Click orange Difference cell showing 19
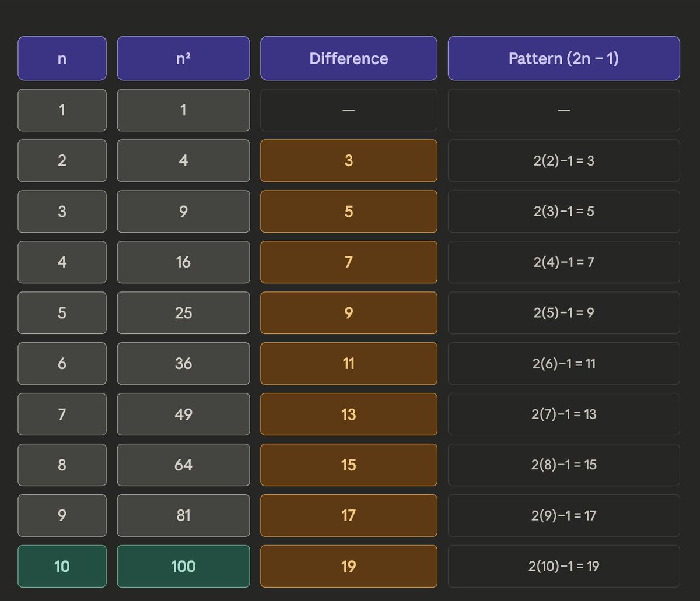 349,566
